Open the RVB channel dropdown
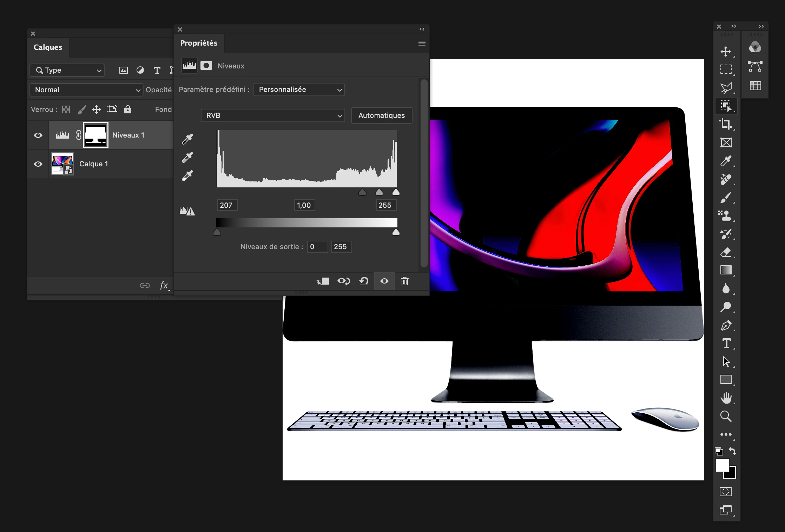This screenshot has height=532, width=785. (273, 115)
